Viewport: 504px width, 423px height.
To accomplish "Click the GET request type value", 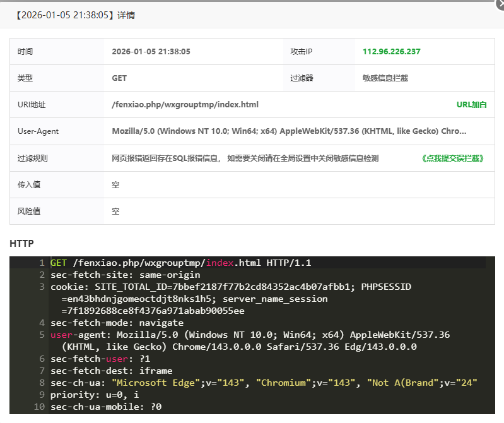I will (x=119, y=78).
